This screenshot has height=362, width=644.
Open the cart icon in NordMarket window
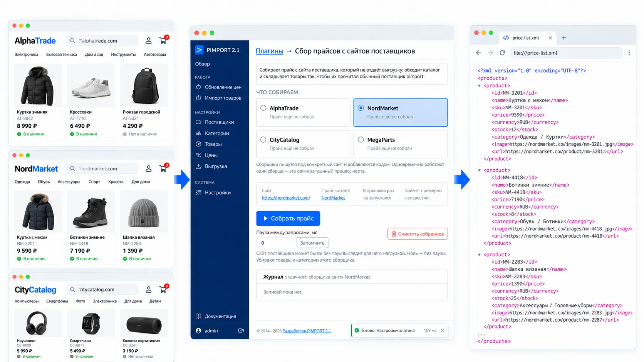(x=163, y=168)
